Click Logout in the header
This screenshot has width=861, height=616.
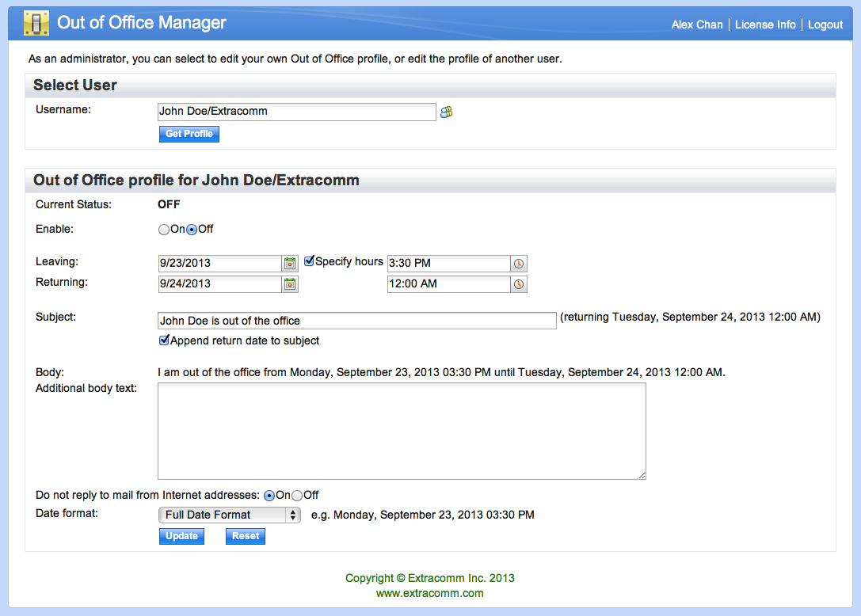pos(825,25)
